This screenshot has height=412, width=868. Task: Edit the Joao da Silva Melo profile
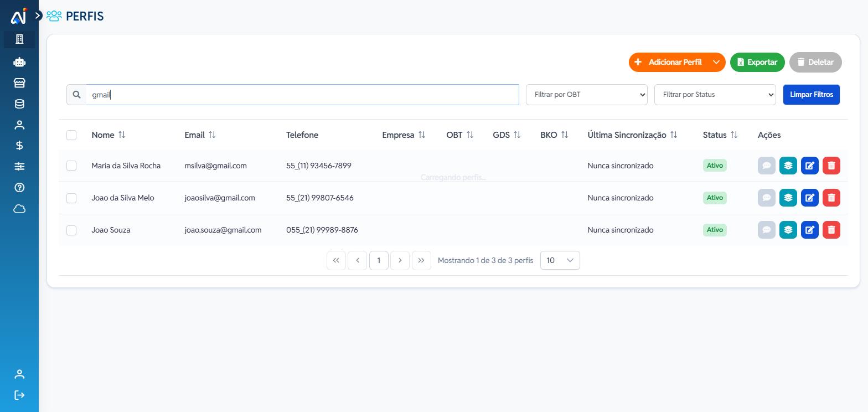pyautogui.click(x=810, y=198)
